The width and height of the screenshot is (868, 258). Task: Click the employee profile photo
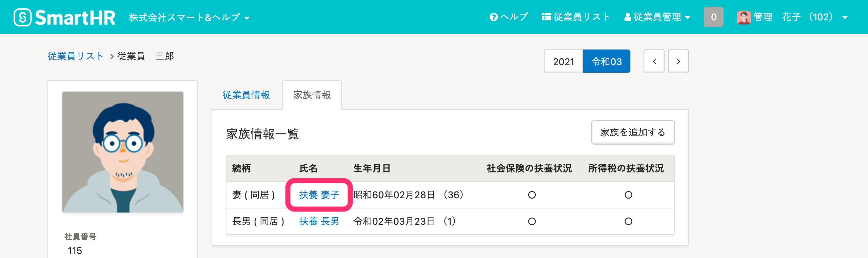[123, 152]
